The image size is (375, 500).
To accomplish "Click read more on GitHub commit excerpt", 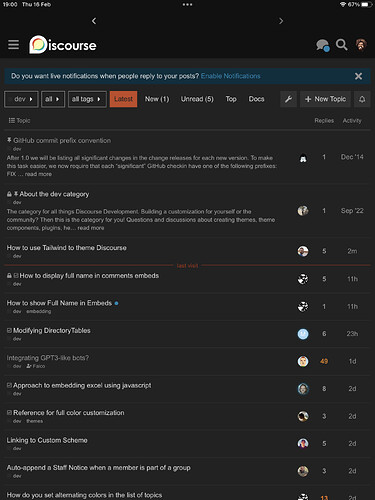I will coord(38,174).
